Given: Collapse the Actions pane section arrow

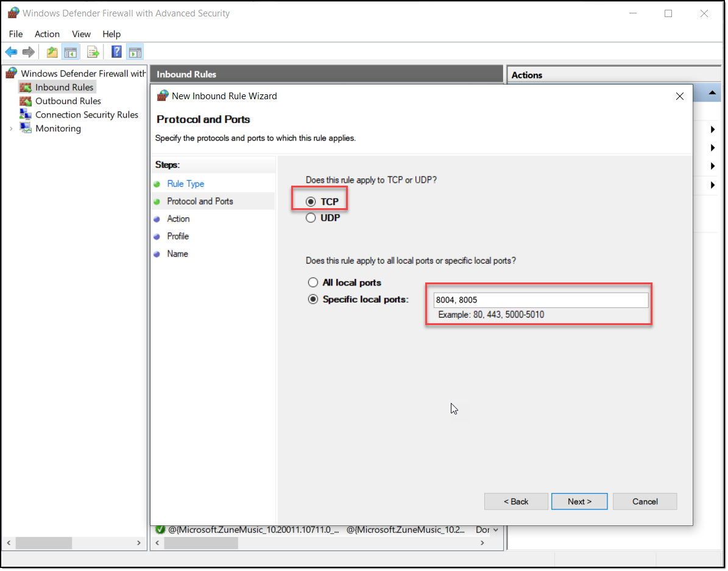Looking at the screenshot, I should pos(712,93).
